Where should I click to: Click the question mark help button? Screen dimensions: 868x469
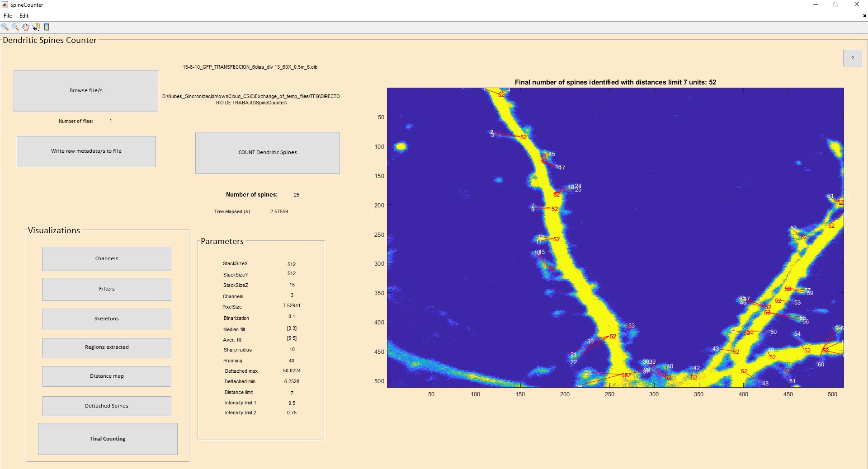(852, 58)
